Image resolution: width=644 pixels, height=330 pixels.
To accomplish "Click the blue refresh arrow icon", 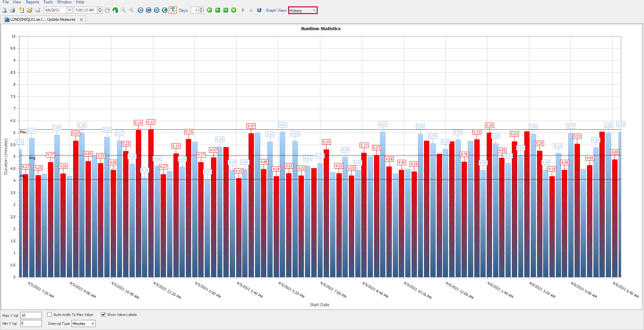I will pyautogui.click(x=259, y=10).
